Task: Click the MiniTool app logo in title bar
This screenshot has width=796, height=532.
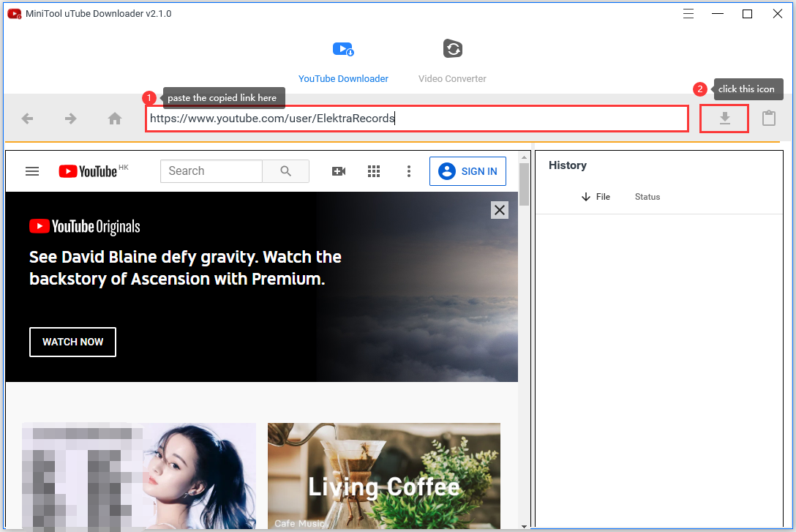Action: click(14, 14)
